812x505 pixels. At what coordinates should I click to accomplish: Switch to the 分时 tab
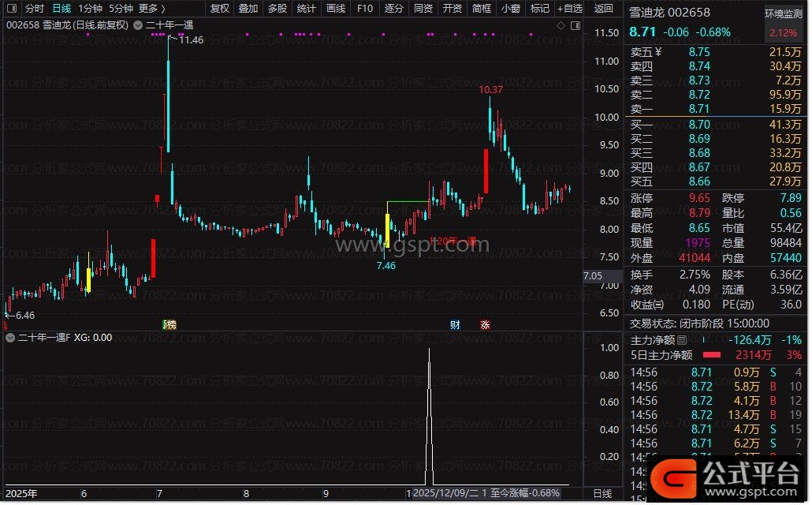click(34, 9)
